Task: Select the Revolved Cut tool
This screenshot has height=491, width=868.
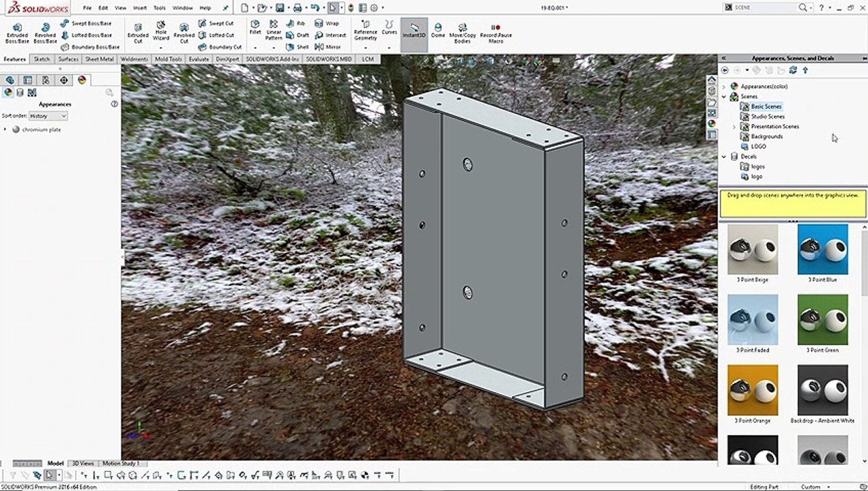Action: 184,32
